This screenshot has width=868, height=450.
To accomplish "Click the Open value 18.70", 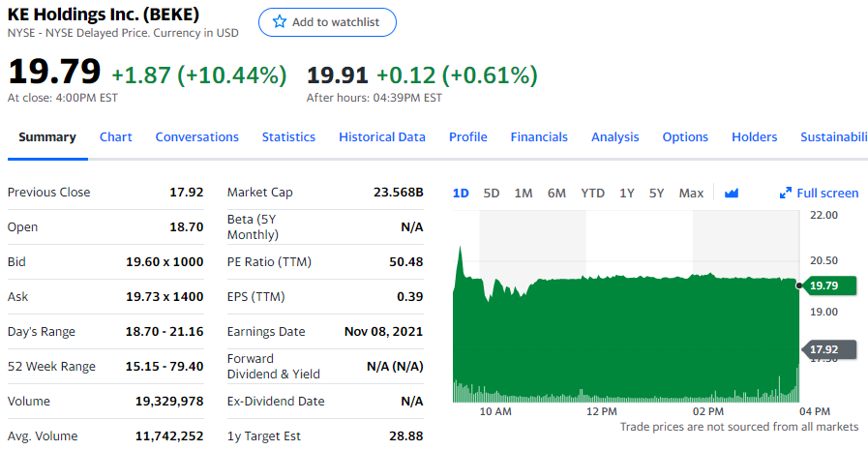I will pyautogui.click(x=187, y=227).
